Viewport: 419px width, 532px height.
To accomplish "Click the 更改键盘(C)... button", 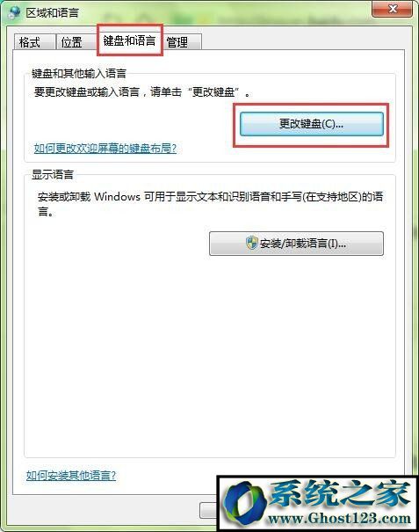I will pyautogui.click(x=312, y=124).
